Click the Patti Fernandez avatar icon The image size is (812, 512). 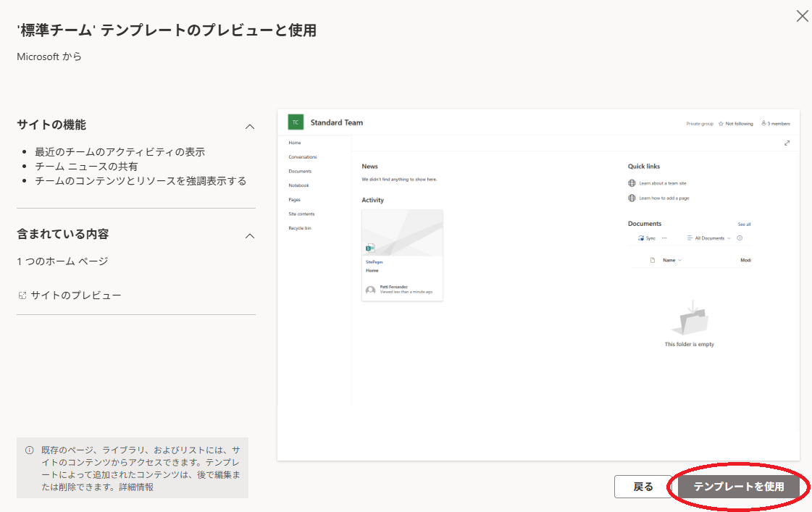tap(371, 290)
